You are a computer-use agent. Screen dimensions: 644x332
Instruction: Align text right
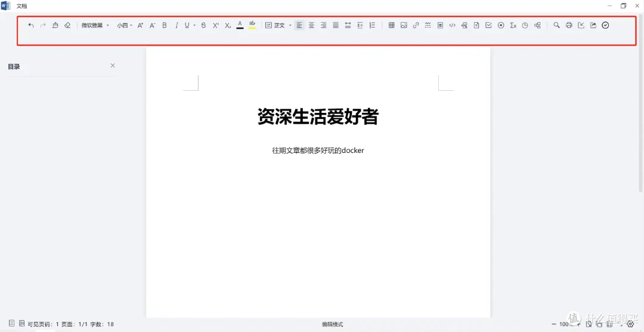coord(324,26)
